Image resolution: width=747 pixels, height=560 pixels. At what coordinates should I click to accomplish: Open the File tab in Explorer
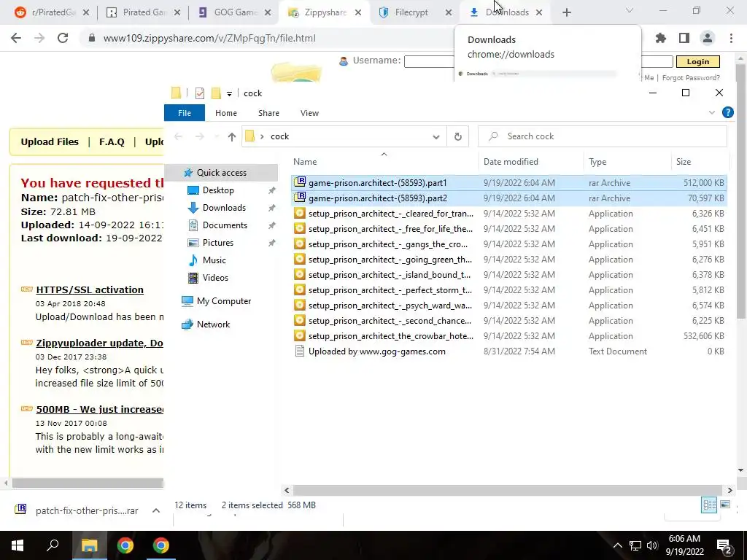(185, 113)
